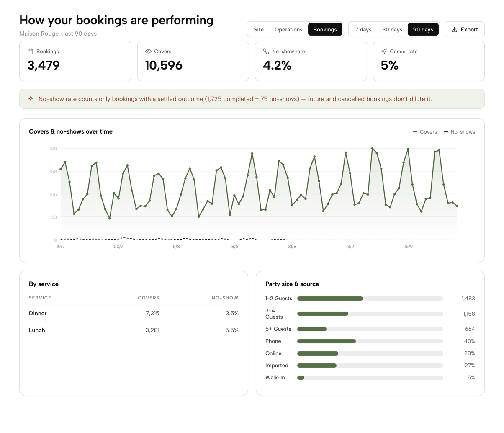Click the 13/9 date on chart axis
Viewport: 504px width, 433px height.
coord(350,247)
